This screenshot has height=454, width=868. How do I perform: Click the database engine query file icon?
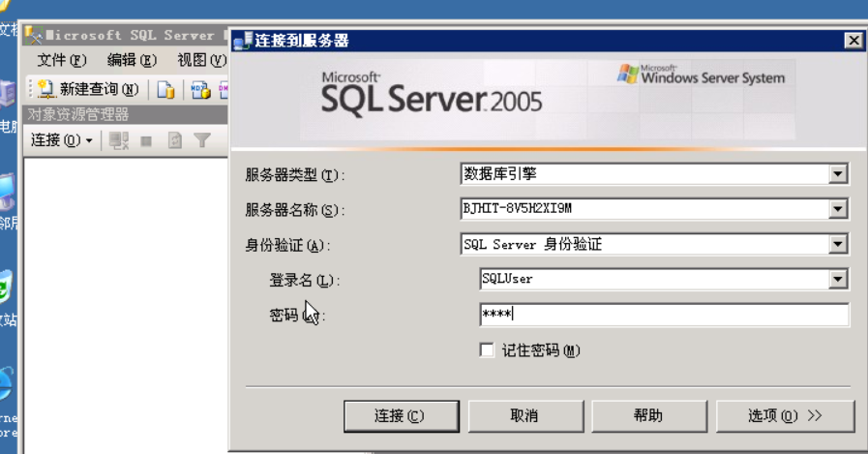pyautogui.click(x=165, y=90)
